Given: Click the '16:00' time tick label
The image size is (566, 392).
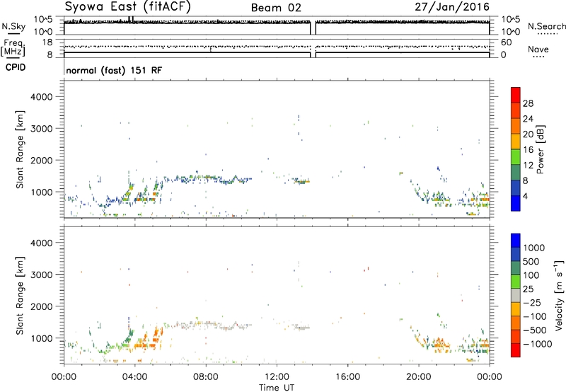Looking at the screenshot, I should coord(347,377).
